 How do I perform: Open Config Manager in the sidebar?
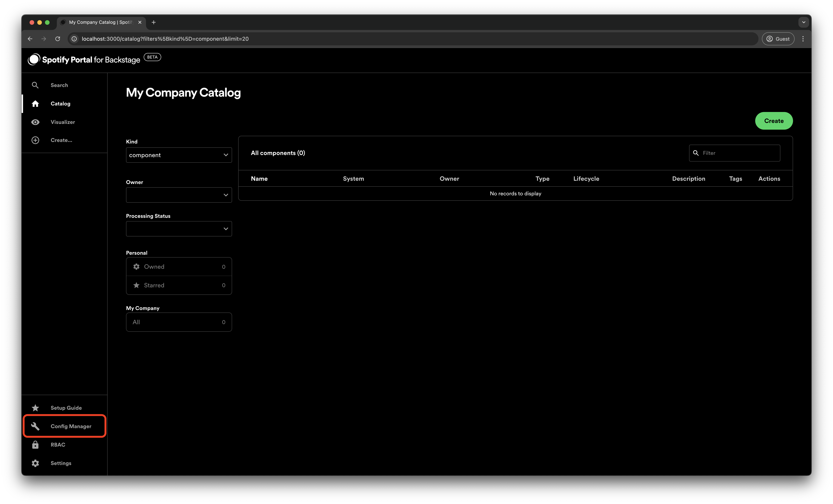pos(64,427)
